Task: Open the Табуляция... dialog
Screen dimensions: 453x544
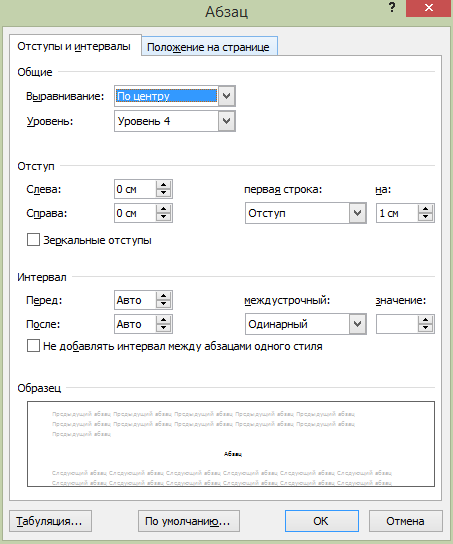Action: pyautogui.click(x=50, y=521)
